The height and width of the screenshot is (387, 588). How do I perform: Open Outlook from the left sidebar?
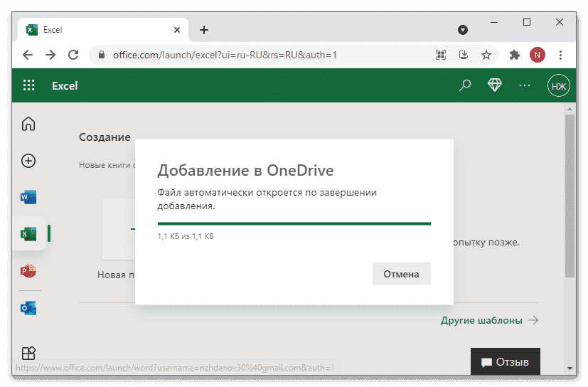coord(28,308)
